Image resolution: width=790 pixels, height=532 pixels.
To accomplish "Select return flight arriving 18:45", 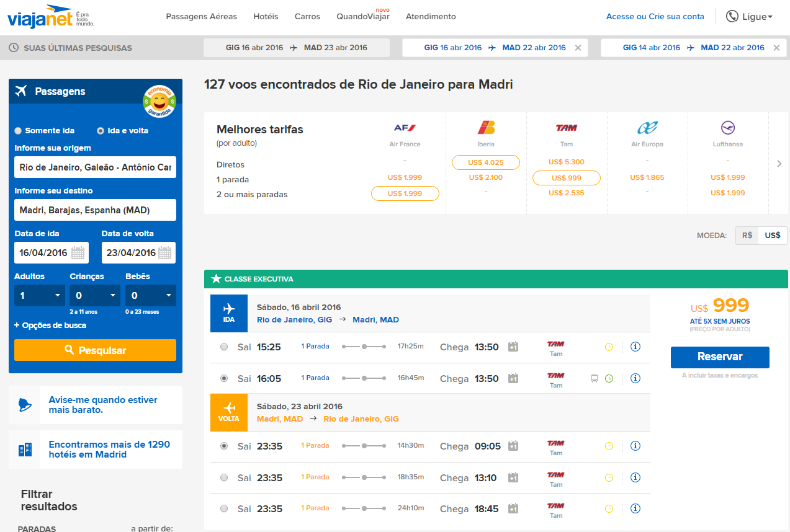I will (224, 508).
